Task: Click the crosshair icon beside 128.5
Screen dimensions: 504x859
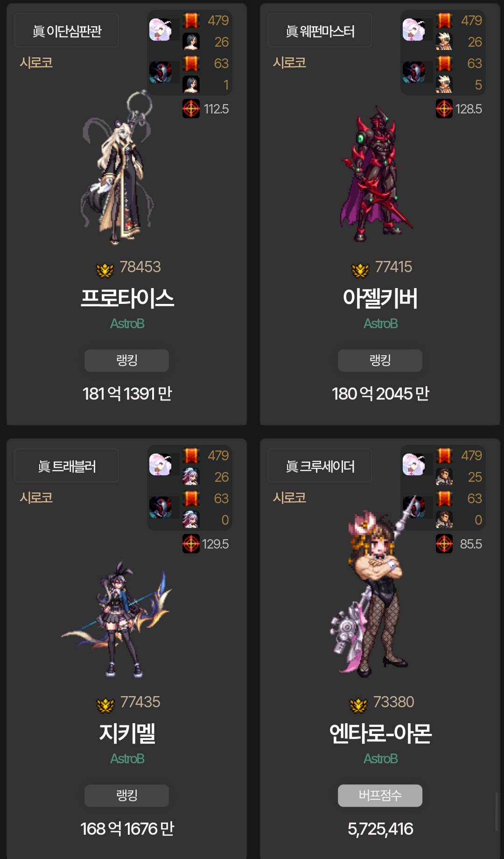Action: coord(444,109)
